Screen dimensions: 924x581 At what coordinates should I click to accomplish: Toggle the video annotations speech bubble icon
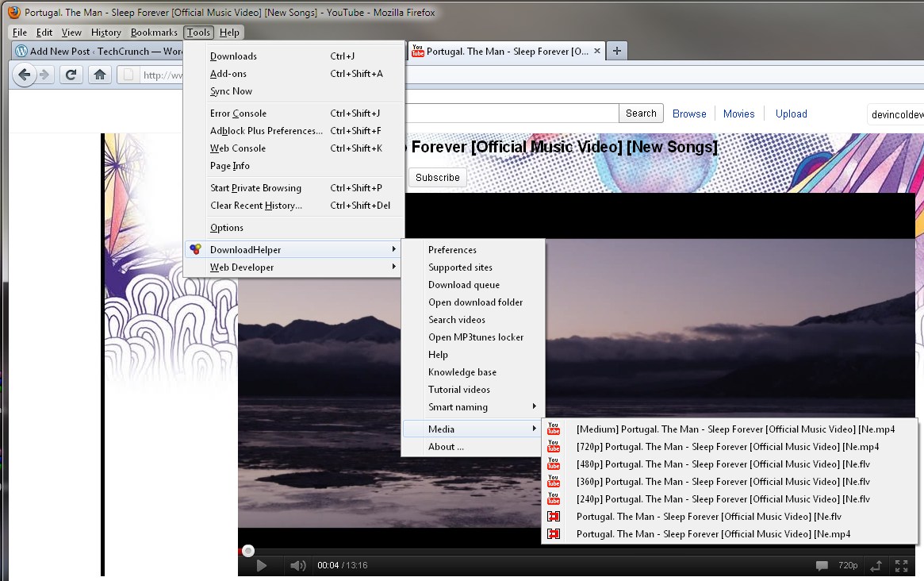pos(822,566)
